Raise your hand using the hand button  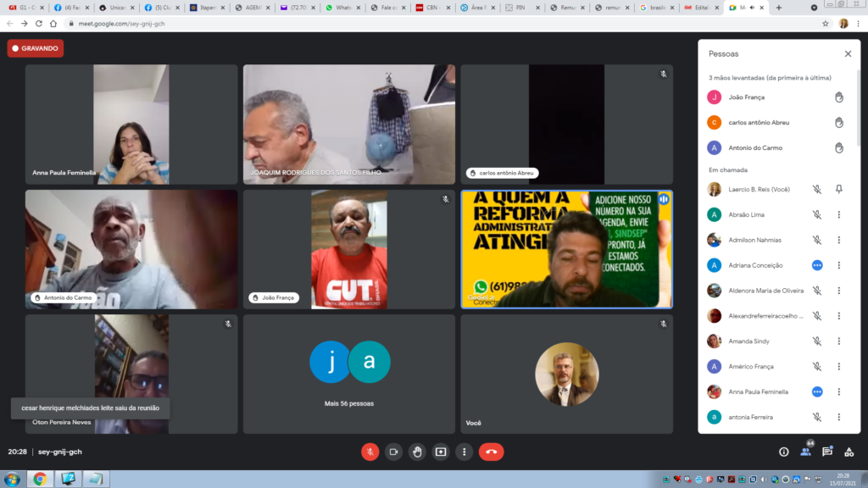point(417,452)
